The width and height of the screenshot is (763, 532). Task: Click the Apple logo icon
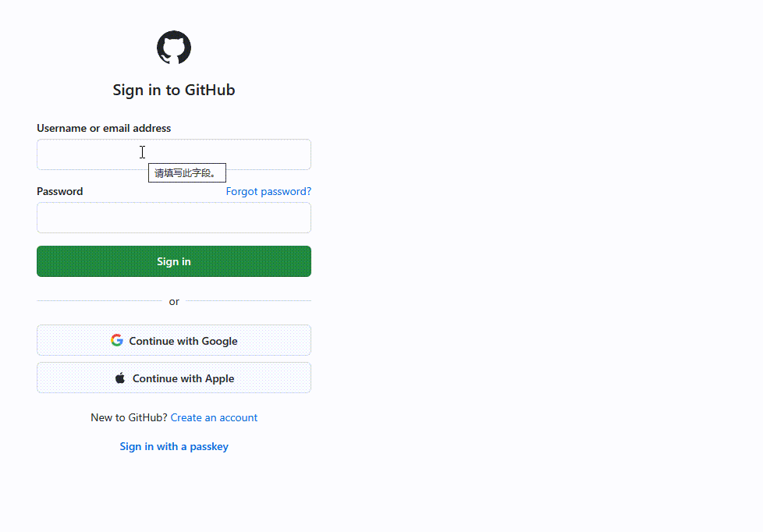(x=120, y=378)
